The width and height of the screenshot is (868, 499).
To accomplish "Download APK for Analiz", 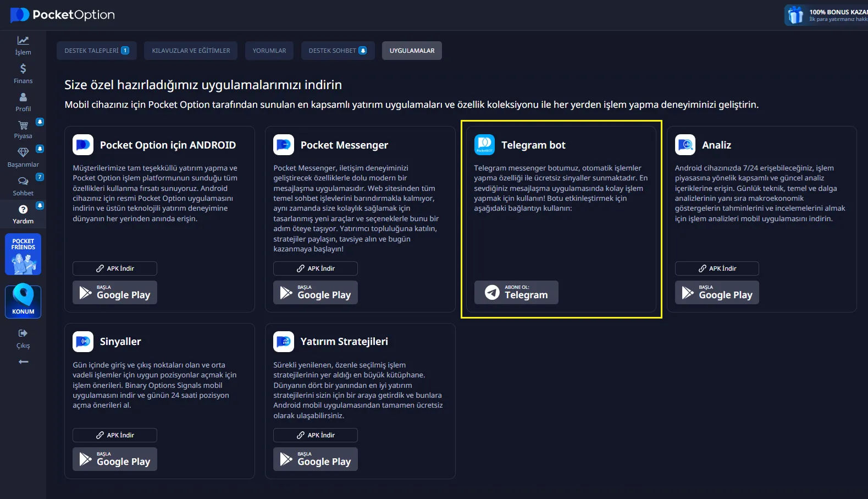I will (x=717, y=268).
